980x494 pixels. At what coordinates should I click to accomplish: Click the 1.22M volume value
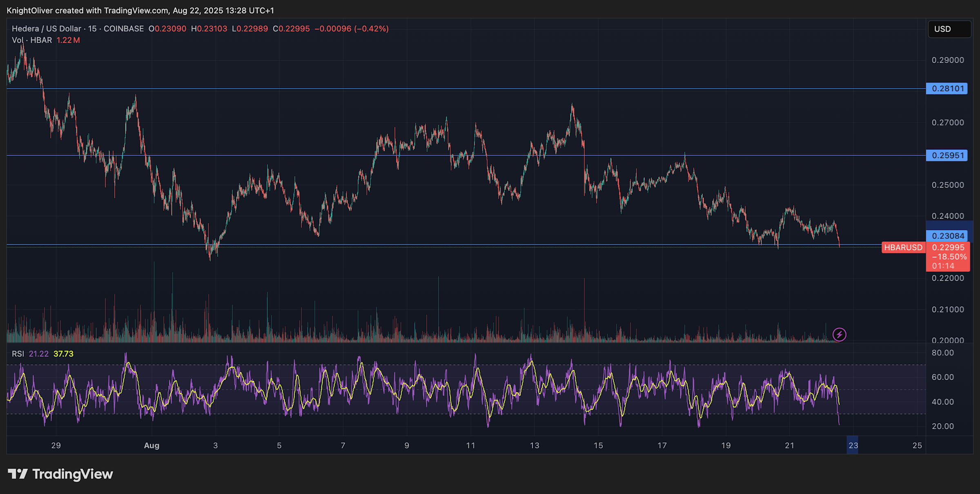[69, 40]
